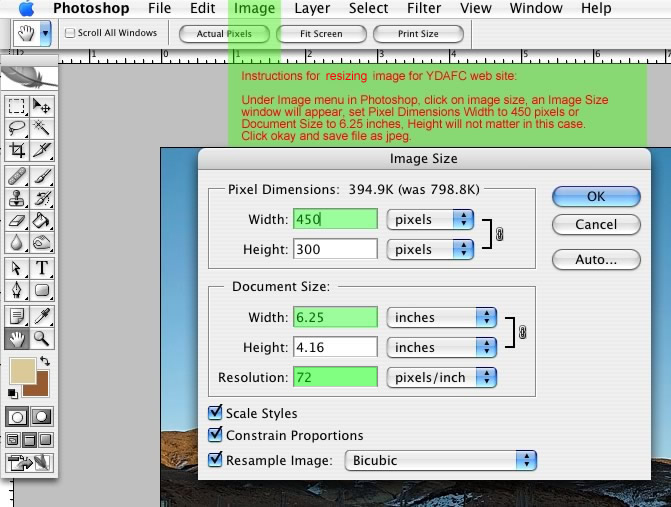Screen dimensions: 671x507
Task: Open Pixel Dimensions Width units dropdown
Action: pos(429,219)
